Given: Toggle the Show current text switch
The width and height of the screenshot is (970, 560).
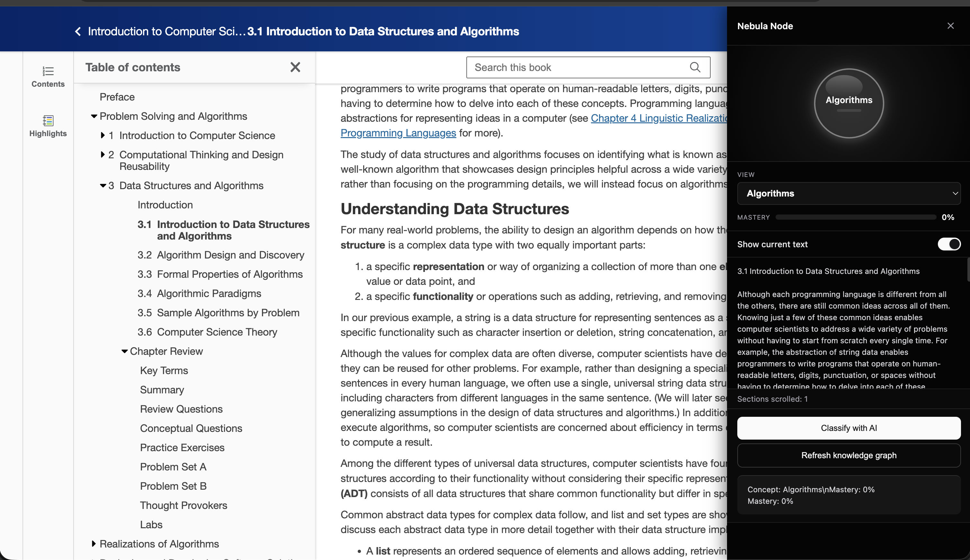Looking at the screenshot, I should (x=948, y=244).
